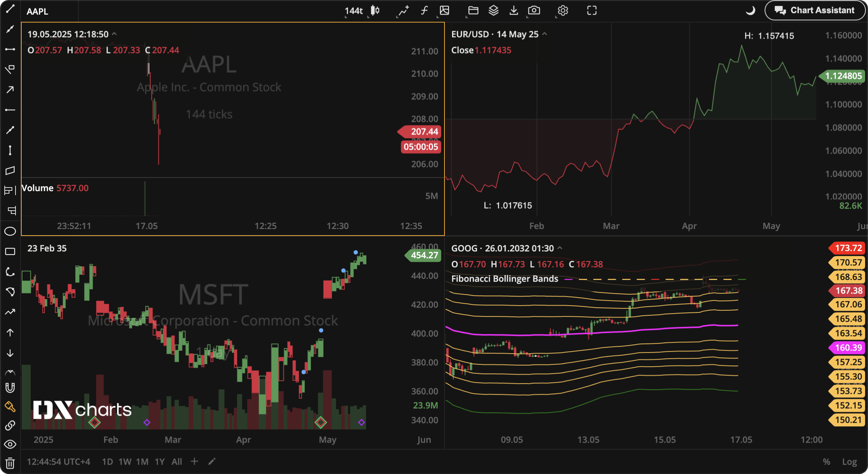Open the Chart Assistant

tap(815, 10)
